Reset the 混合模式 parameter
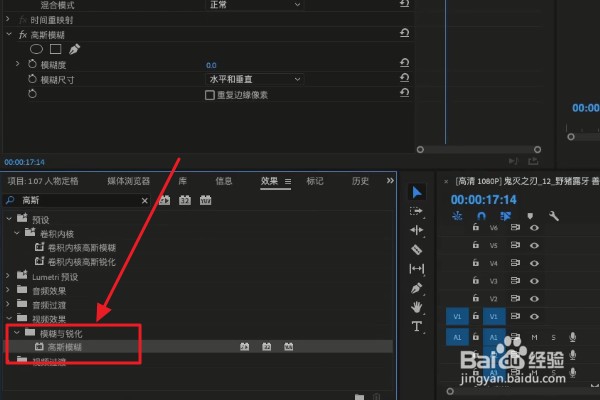 404,4
